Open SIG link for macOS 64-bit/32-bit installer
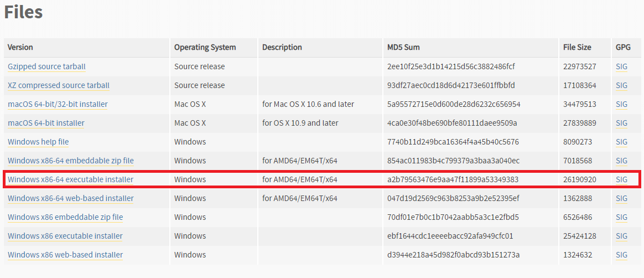The height and width of the screenshot is (278, 644). 621,105
